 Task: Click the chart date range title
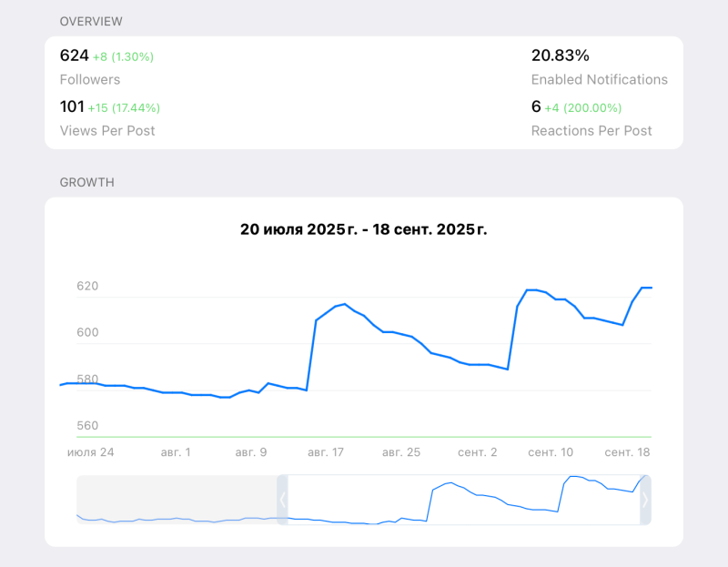[363, 229]
